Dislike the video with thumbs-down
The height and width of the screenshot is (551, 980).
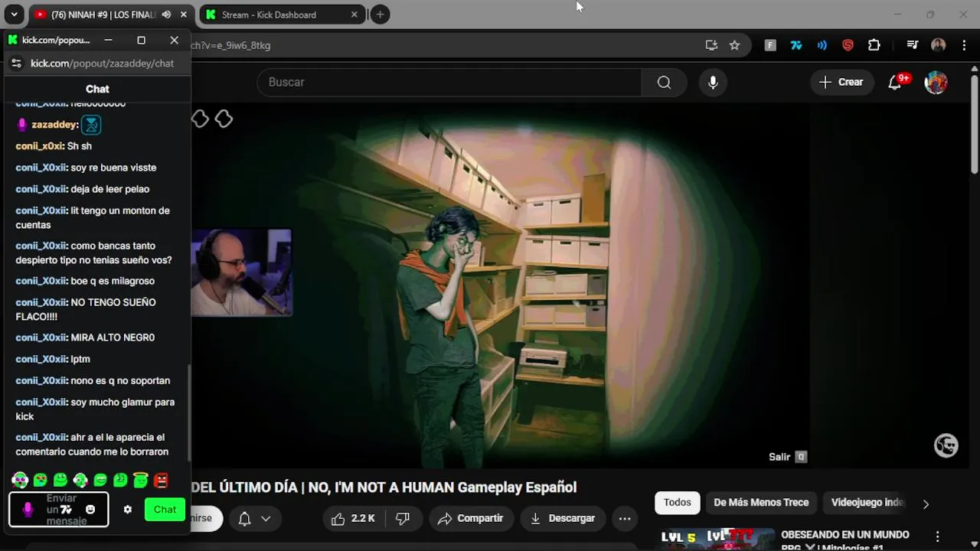[x=403, y=518]
